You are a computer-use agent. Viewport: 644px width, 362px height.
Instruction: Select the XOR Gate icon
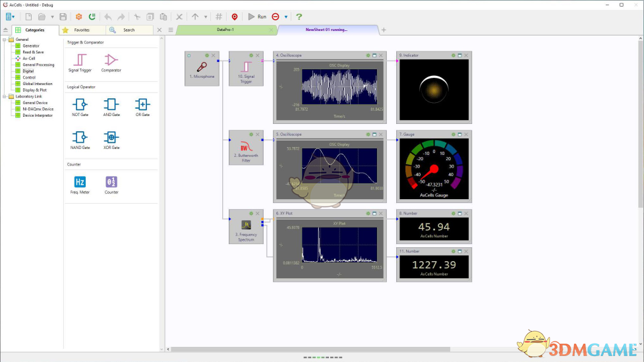(x=111, y=137)
